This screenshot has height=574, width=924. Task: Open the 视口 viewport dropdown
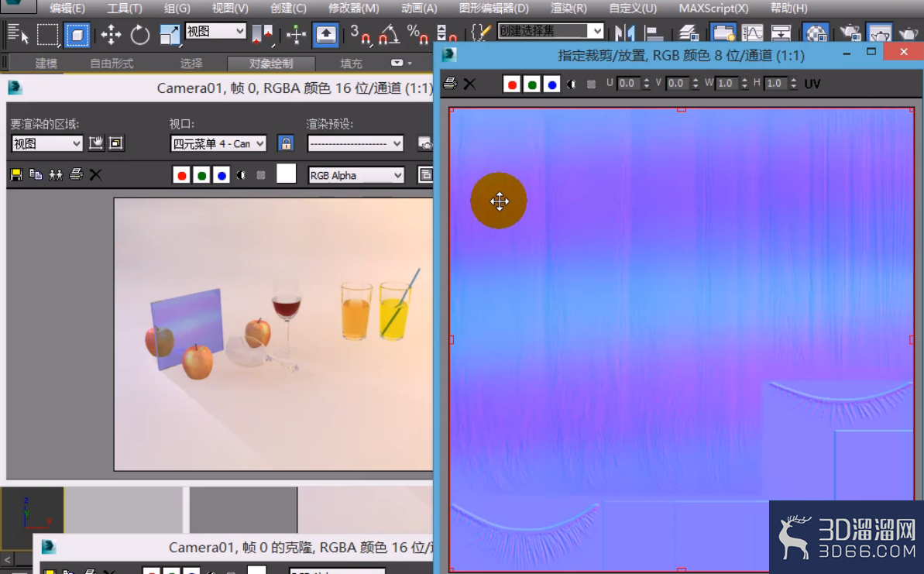pos(218,143)
